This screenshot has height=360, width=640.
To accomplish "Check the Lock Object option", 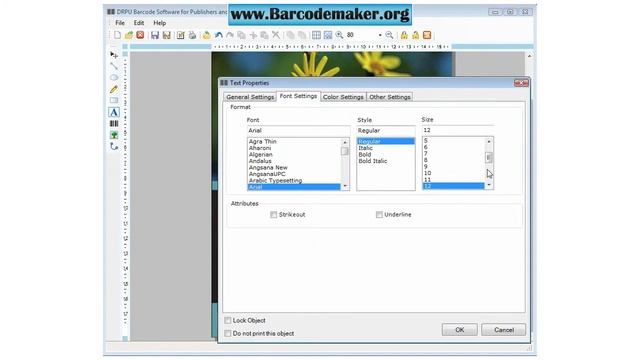I will point(228,320).
